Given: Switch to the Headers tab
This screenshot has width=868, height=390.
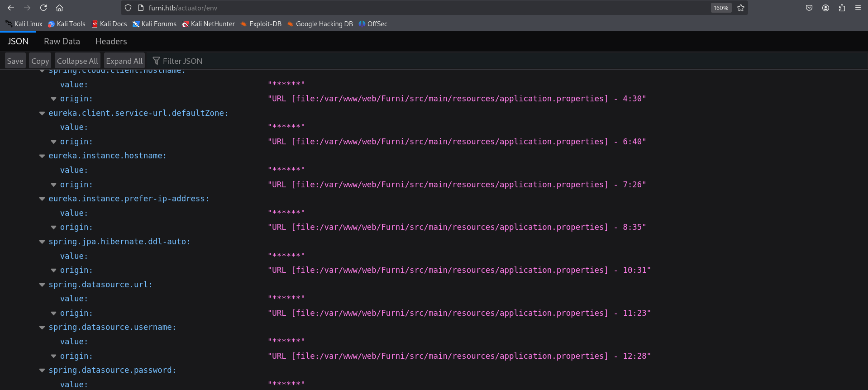Looking at the screenshot, I should click(x=111, y=41).
